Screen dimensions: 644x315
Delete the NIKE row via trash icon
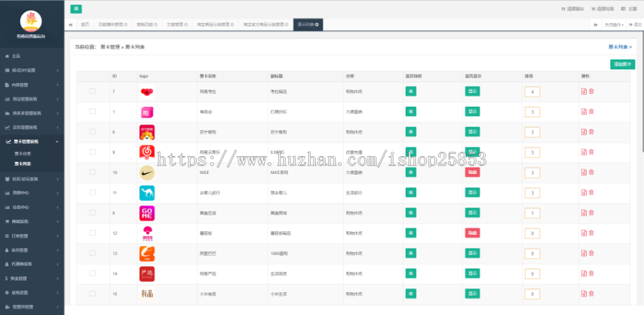(591, 173)
